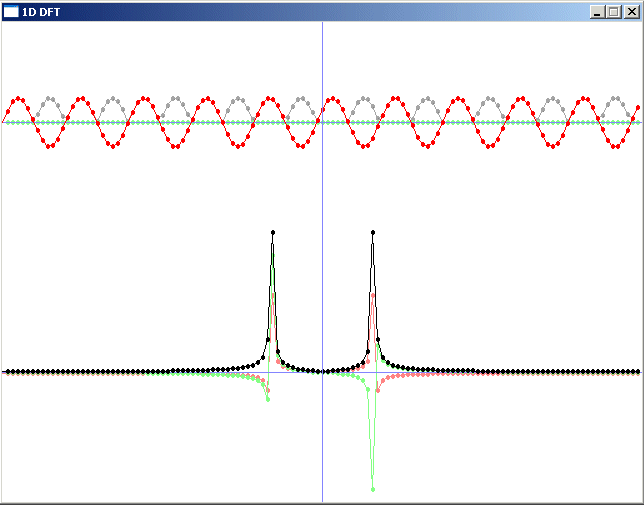
Task: Click the leftmost black point of the spectrum
Action: [7, 371]
